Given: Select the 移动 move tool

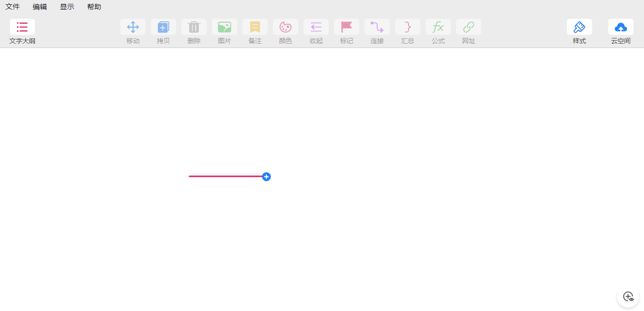Looking at the screenshot, I should [133, 27].
